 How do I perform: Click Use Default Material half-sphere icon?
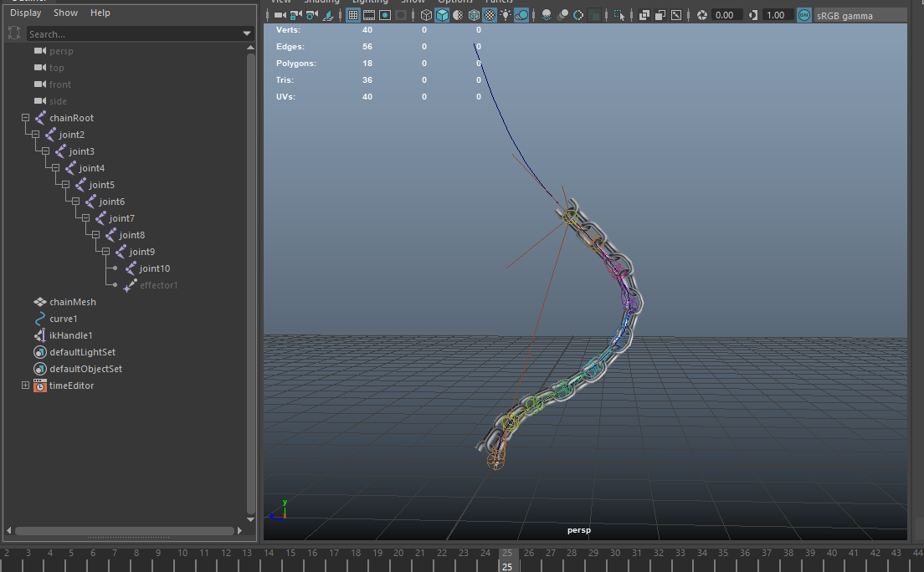[x=458, y=15]
